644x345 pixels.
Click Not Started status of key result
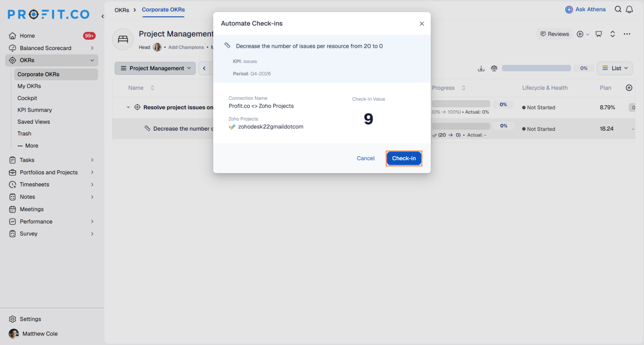539,129
